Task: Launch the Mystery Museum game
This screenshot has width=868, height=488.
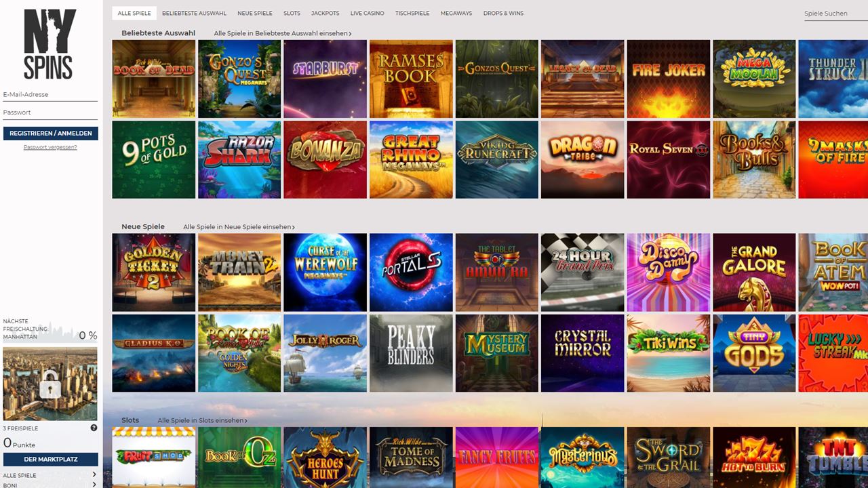Action: click(497, 353)
